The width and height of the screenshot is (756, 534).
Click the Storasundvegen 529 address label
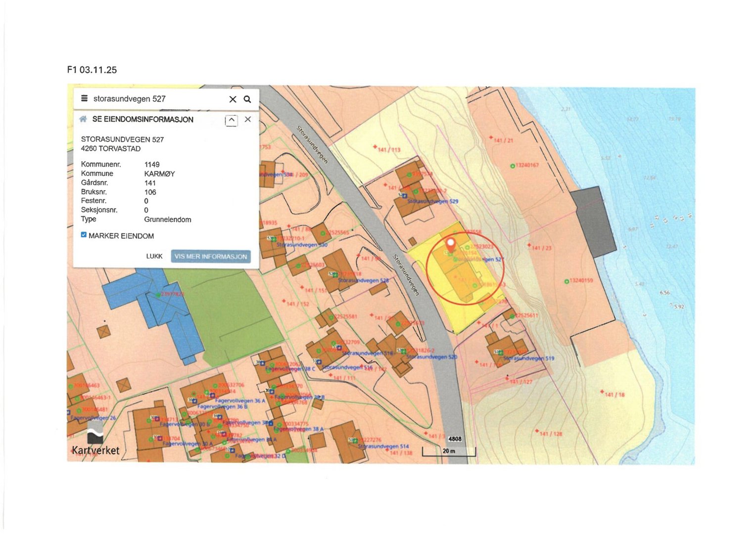pos(433,201)
